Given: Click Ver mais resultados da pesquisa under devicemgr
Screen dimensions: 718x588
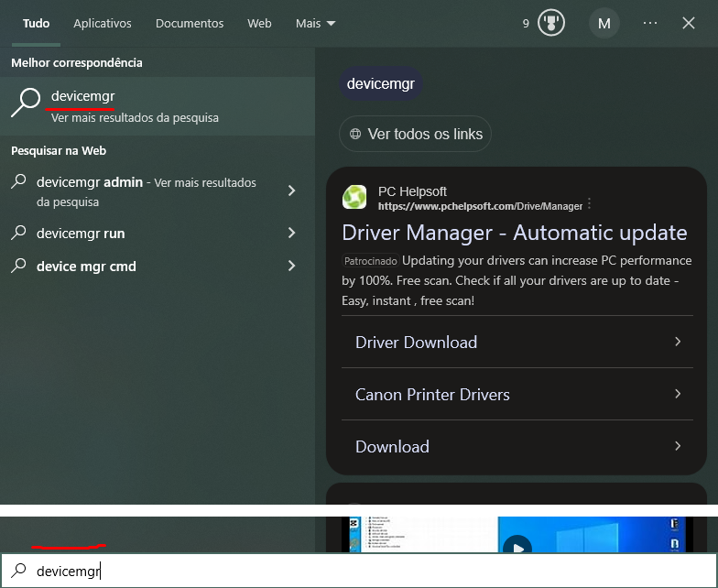Looking at the screenshot, I should click(x=135, y=117).
